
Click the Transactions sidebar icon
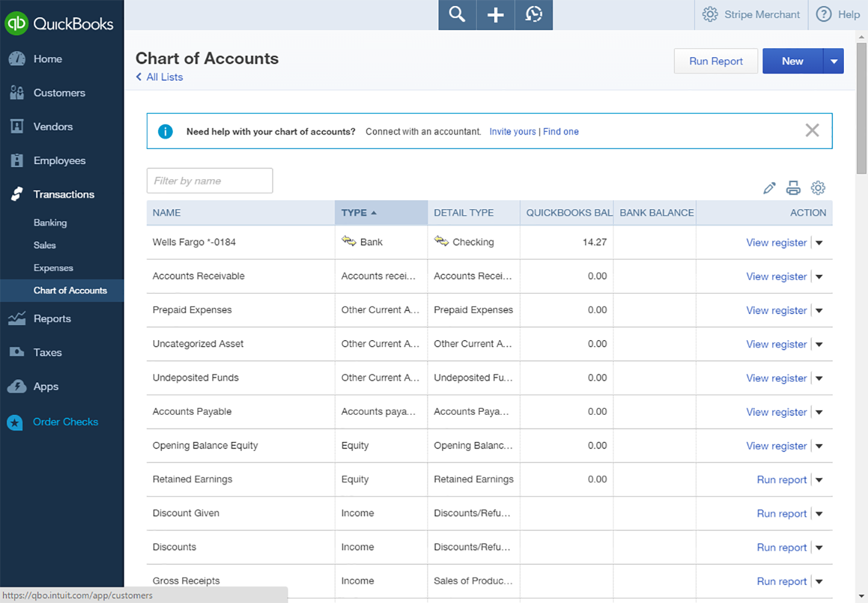[17, 194]
